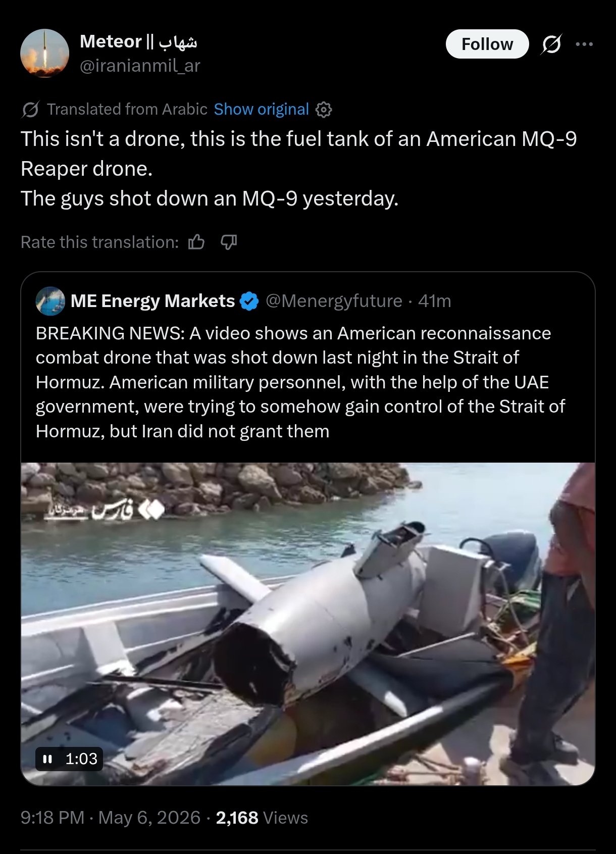Follow the Meteor account
This screenshot has width=616, height=854.
[487, 44]
